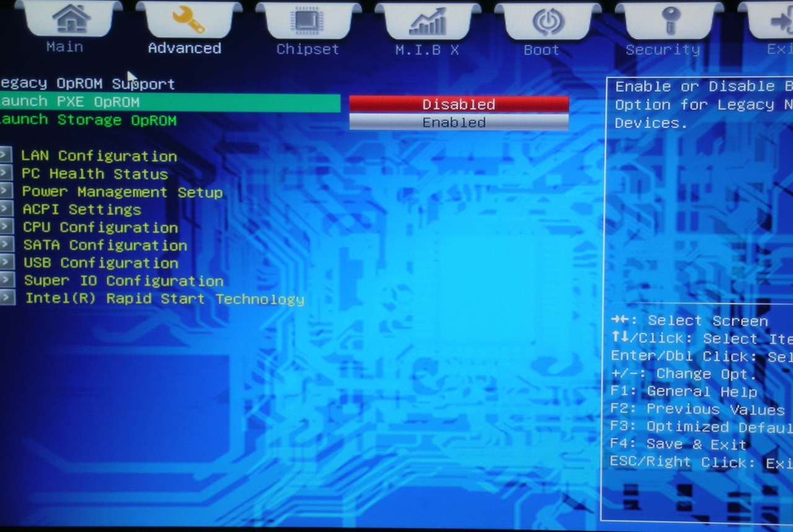Select the Launch PXE OpROM row
793x532 pixels.
pos(170,102)
